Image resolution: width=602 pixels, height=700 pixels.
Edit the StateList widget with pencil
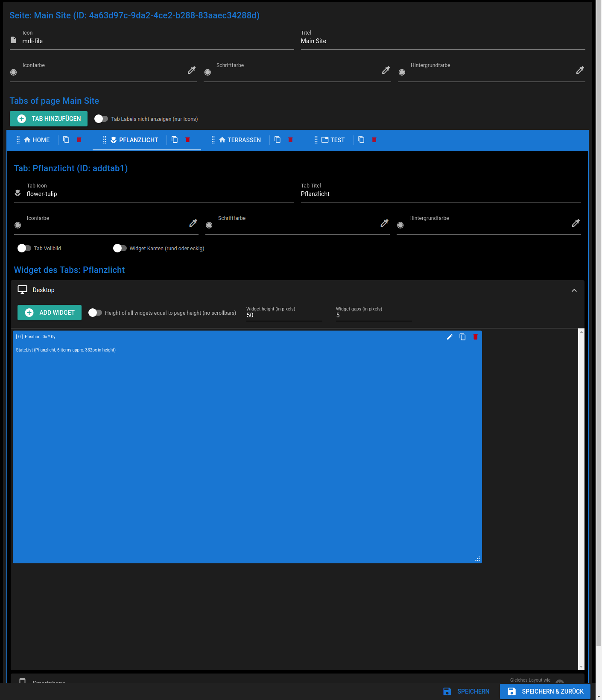tap(450, 337)
